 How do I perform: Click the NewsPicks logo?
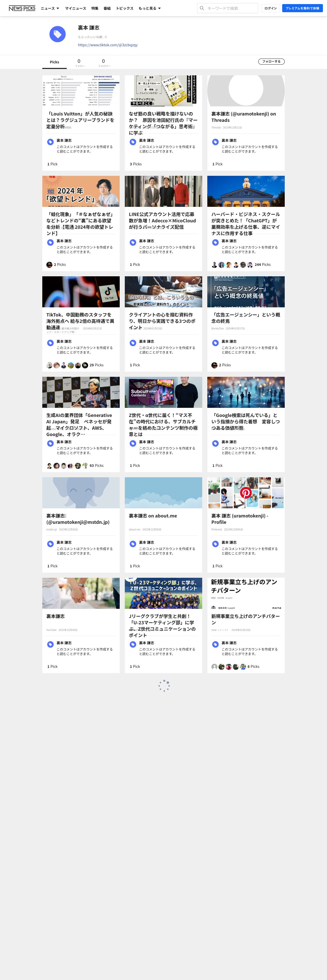pos(22,8)
